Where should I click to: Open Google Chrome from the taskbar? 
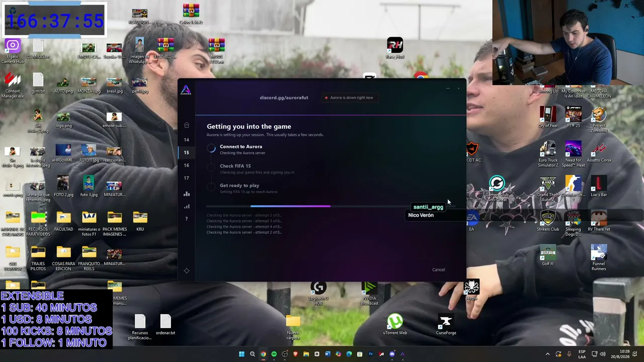coord(263,354)
